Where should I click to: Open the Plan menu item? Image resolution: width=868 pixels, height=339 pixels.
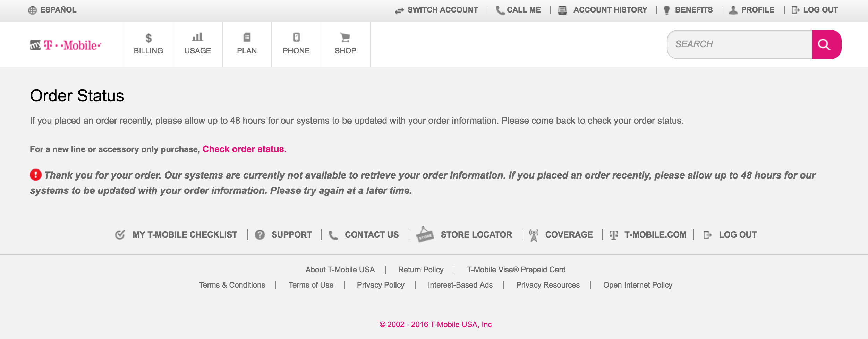pos(247,44)
